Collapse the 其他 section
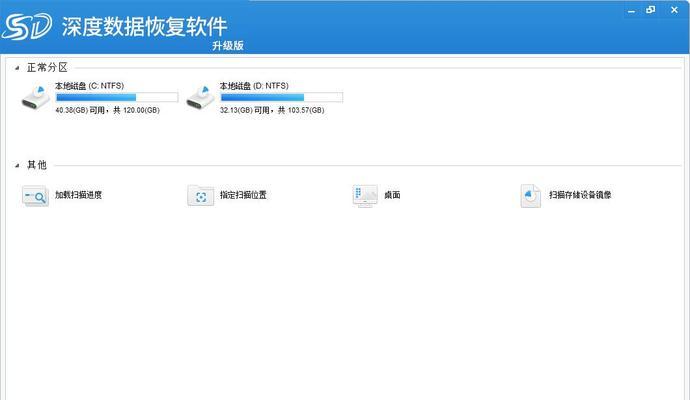 17,165
